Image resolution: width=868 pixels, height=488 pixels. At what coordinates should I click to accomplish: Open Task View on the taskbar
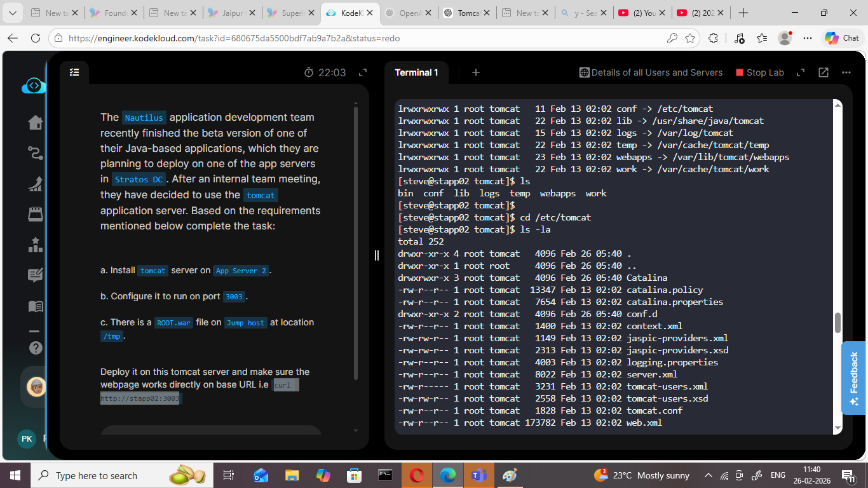click(229, 475)
